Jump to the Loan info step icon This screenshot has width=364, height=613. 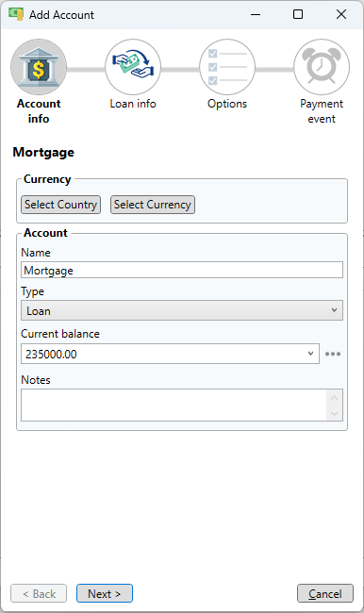[x=133, y=67]
